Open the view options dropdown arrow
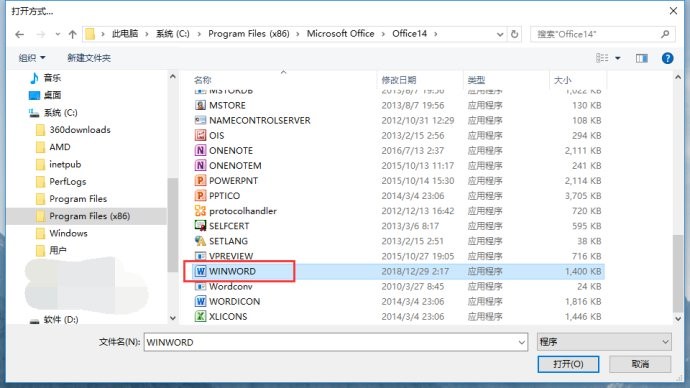690x388 pixels. coord(618,58)
